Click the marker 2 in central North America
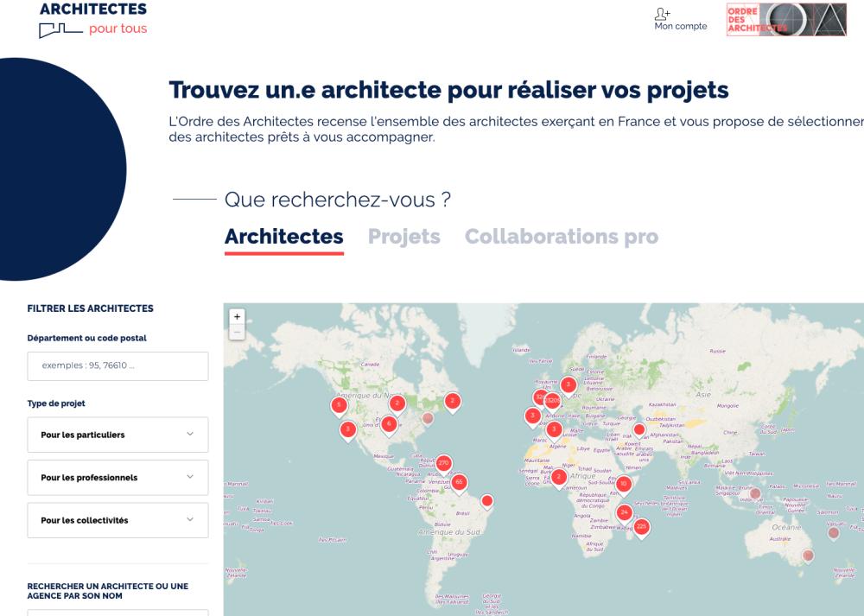The image size is (864, 616). tap(397, 405)
